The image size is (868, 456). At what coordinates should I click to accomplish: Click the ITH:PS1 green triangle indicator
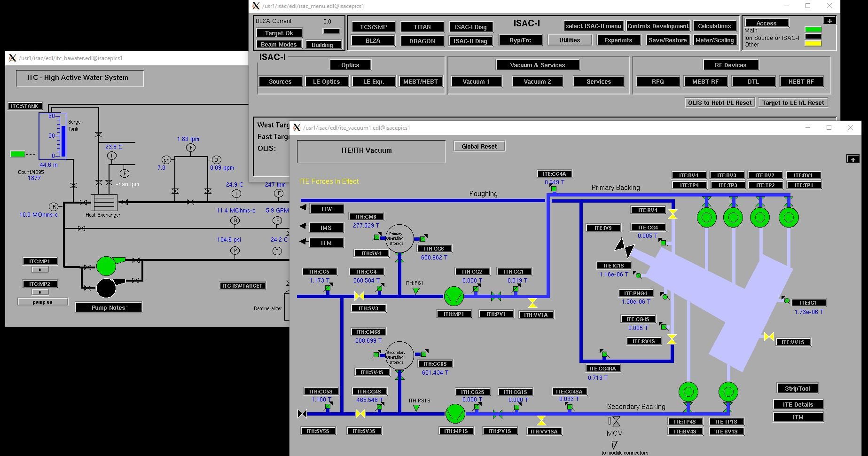pyautogui.click(x=416, y=291)
